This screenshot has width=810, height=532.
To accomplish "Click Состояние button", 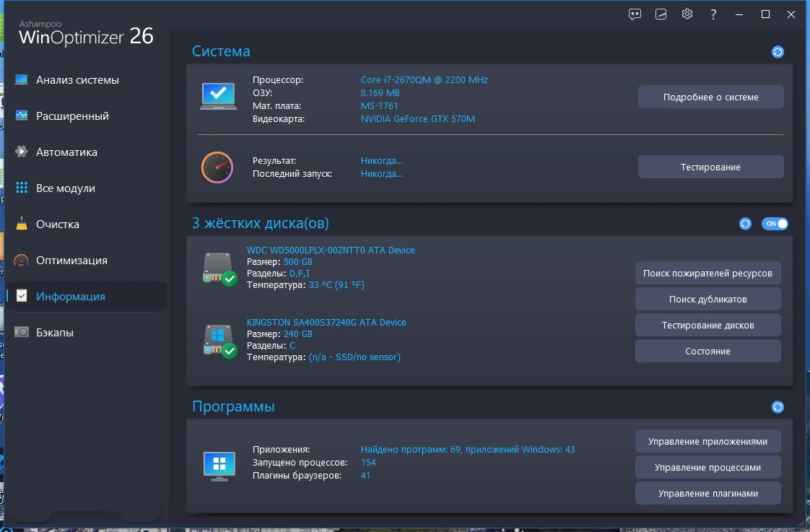I will tap(707, 352).
